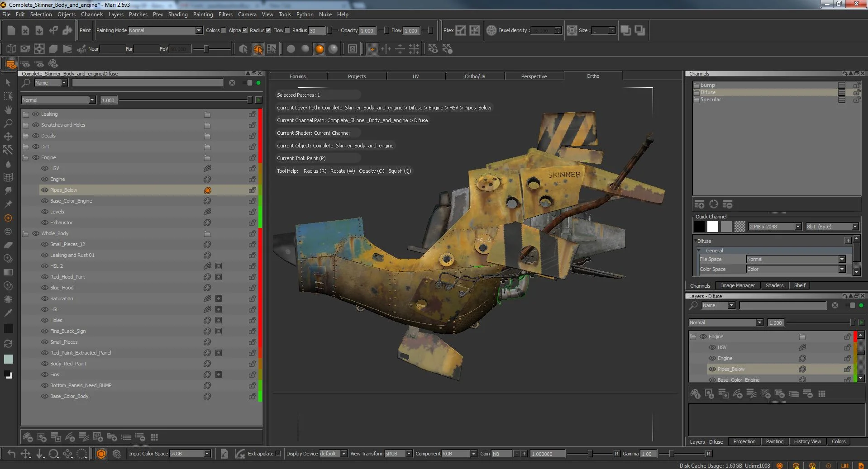This screenshot has width=868, height=469.
Task: Toggle the Extrapolate checkbox
Action: point(278,454)
